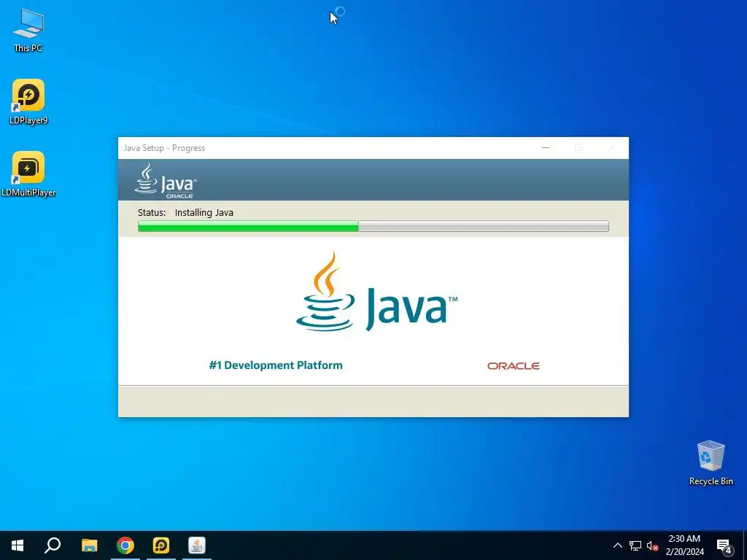The height and width of the screenshot is (560, 747).
Task: Open the clock showing 2:30 AM
Action: (x=684, y=545)
